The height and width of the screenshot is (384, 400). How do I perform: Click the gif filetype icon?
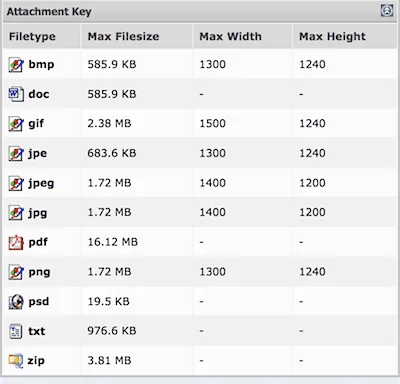point(16,124)
